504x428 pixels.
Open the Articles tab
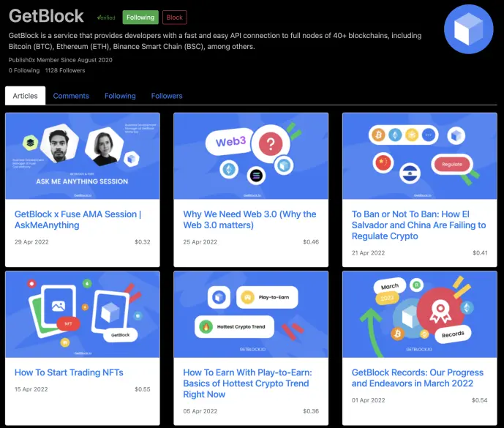pos(25,96)
